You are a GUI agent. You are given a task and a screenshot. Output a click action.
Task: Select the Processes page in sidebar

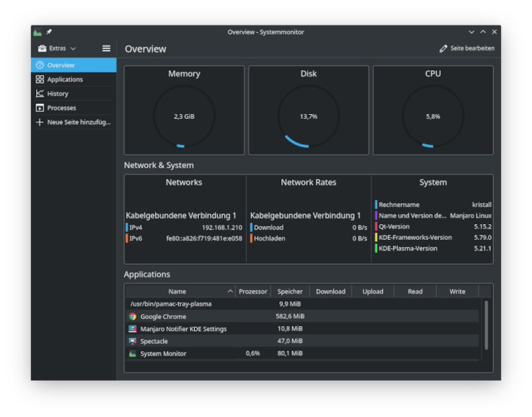coord(61,108)
